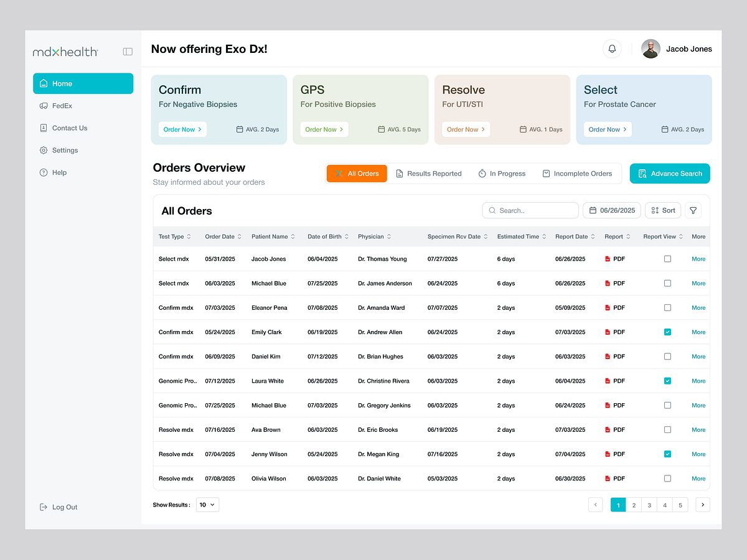Check Report View for Dr. Gregory Jenkins row
Viewport: 747px width, 560px height.
click(x=667, y=405)
